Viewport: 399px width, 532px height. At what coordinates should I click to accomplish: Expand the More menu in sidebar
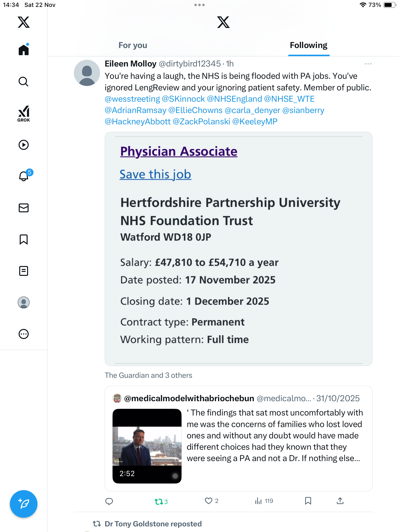pos(24,334)
